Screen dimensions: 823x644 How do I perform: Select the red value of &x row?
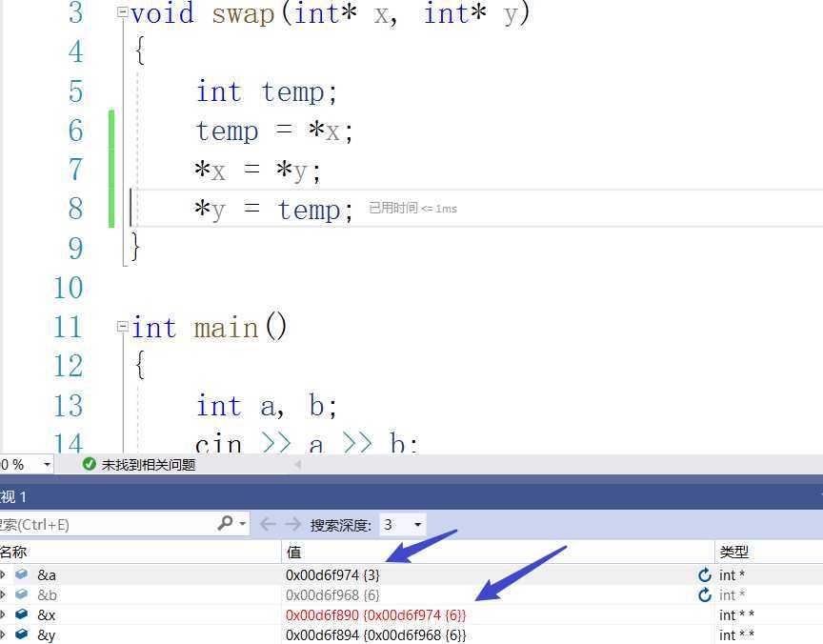(376, 615)
